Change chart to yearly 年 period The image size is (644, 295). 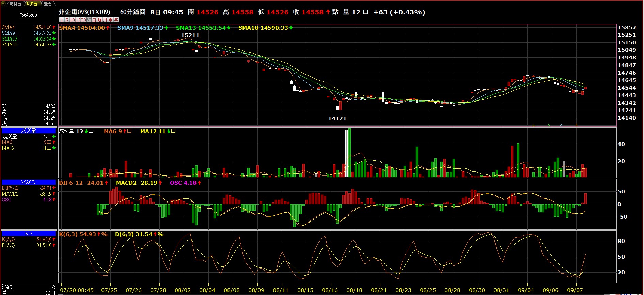tap(116, 20)
